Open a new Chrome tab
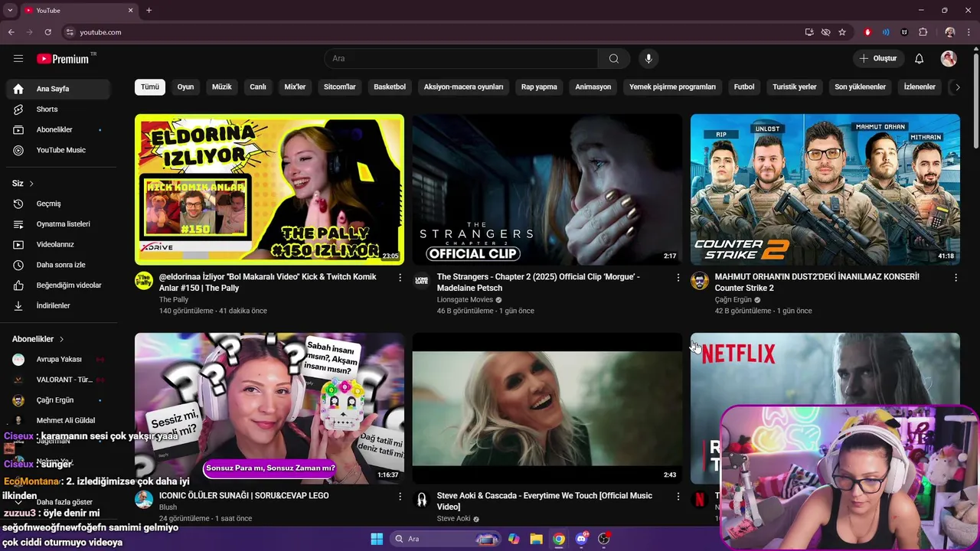Image resolution: width=980 pixels, height=551 pixels. click(x=149, y=11)
